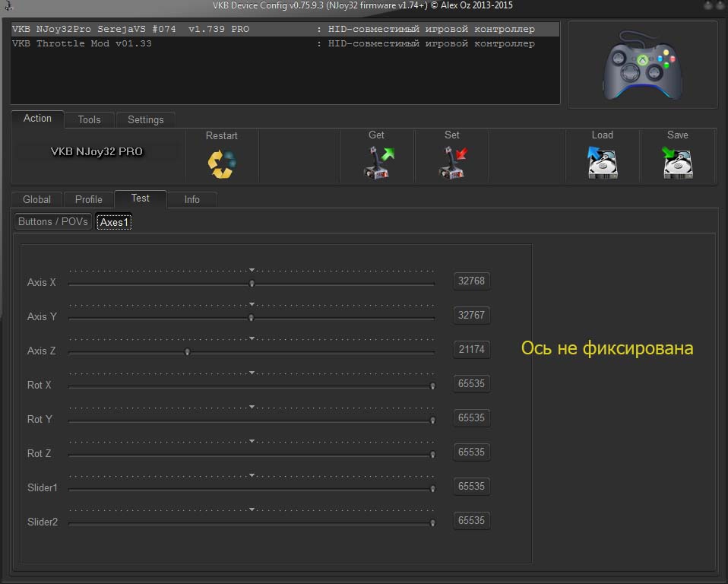This screenshot has height=584, width=728.
Task: Switch to the Tools tab
Action: tap(89, 120)
